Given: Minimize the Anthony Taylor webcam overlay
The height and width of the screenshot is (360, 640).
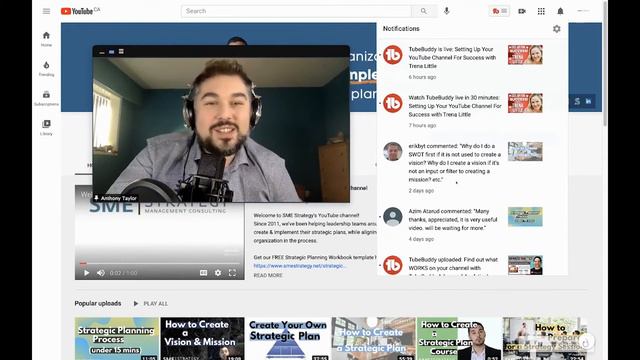Looking at the screenshot, I should (x=102, y=52).
